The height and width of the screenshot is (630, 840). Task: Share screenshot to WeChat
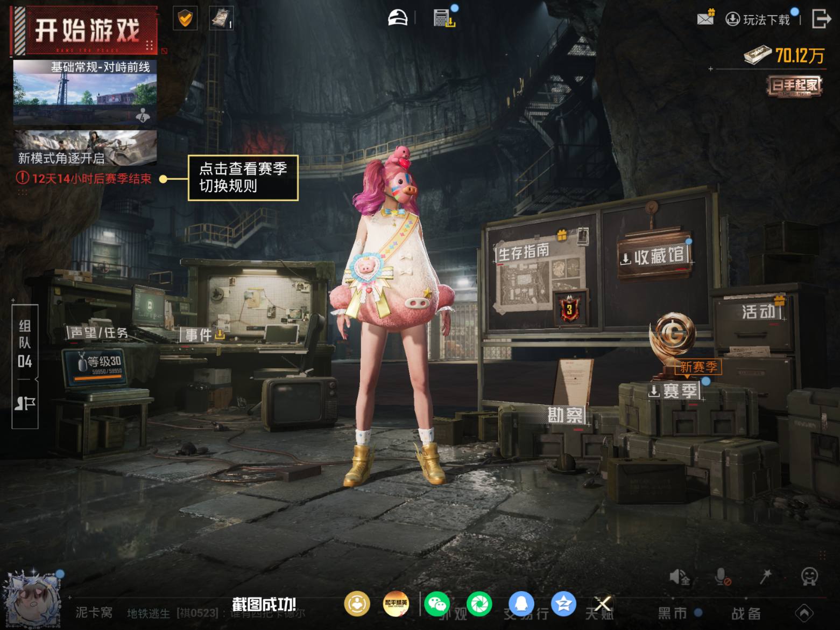coord(437,604)
